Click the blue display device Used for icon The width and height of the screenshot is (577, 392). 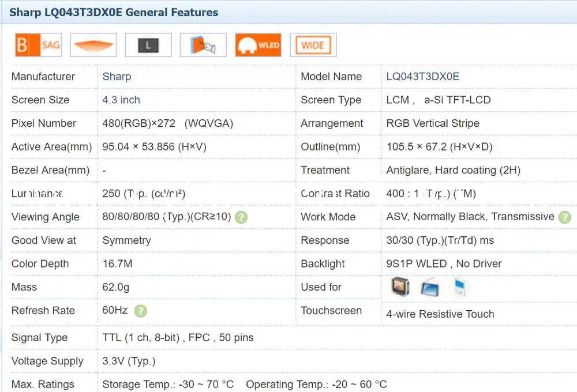[x=429, y=287]
